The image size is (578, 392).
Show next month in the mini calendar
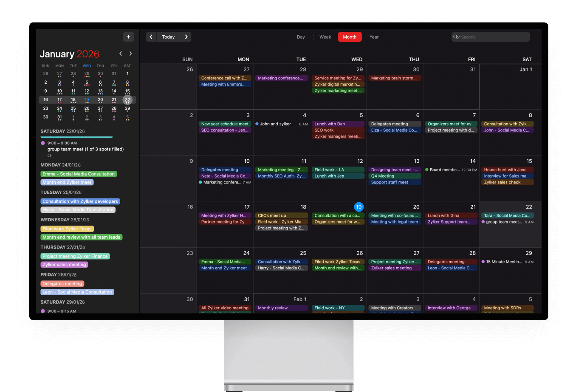pos(131,53)
